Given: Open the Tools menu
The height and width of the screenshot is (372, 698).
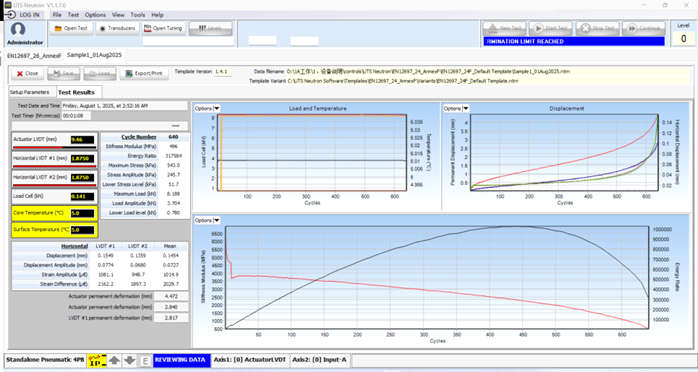Looking at the screenshot, I should tap(138, 15).
